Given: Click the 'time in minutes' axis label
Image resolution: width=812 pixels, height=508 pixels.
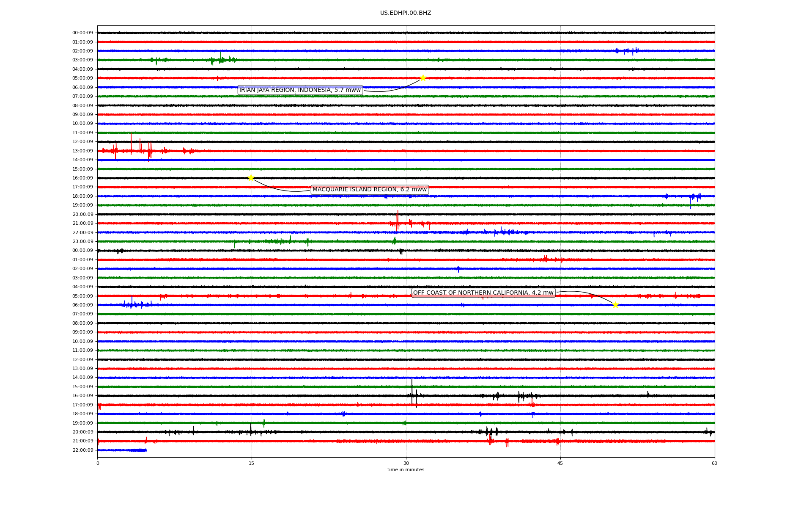Looking at the screenshot, I should tap(406, 470).
